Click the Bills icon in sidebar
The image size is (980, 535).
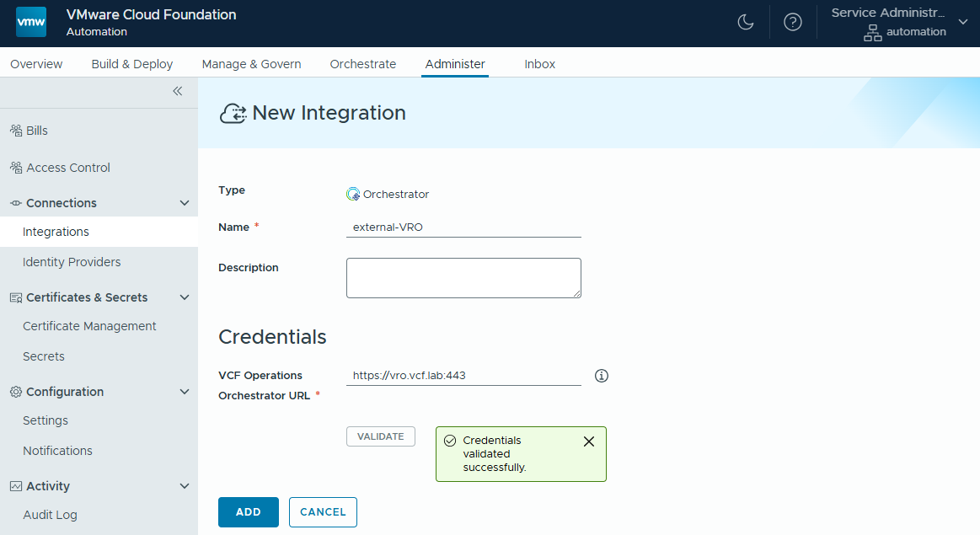(16, 131)
